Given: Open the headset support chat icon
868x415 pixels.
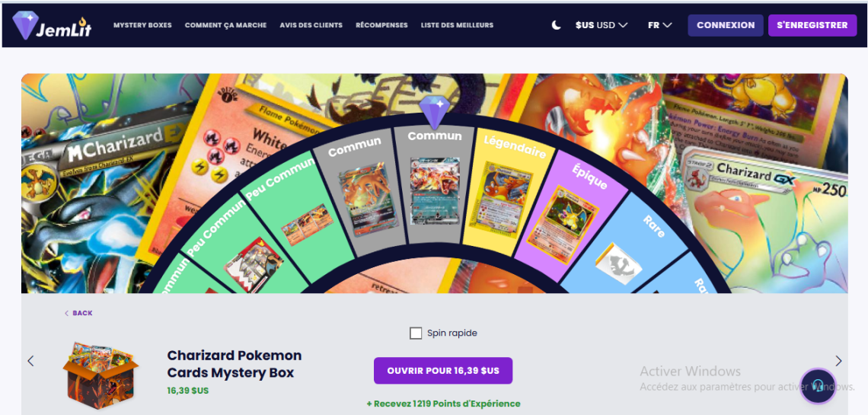Looking at the screenshot, I should click(819, 385).
